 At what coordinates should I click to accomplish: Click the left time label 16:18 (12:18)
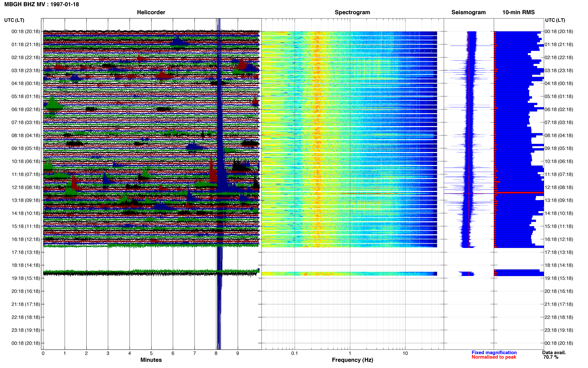click(x=26, y=239)
